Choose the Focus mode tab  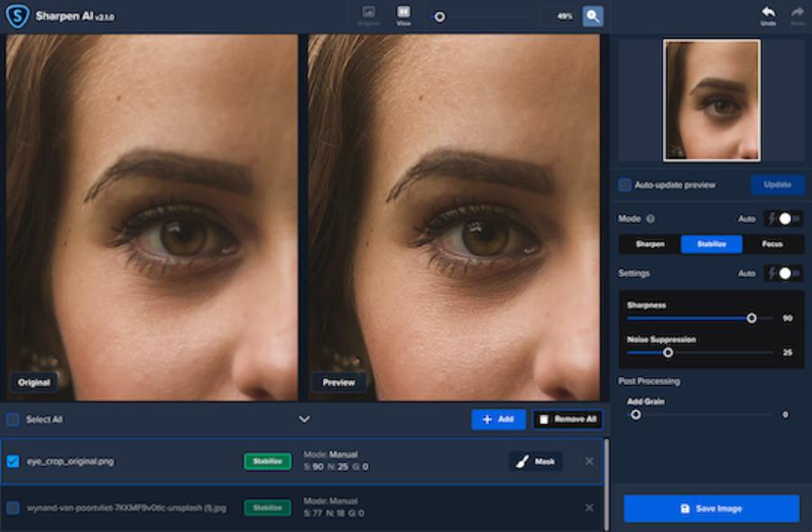[x=772, y=244]
